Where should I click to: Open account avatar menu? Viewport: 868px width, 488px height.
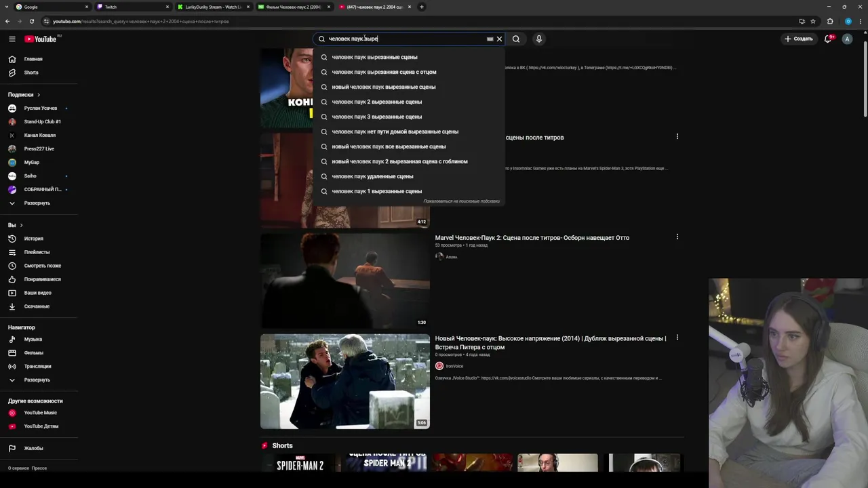847,39
